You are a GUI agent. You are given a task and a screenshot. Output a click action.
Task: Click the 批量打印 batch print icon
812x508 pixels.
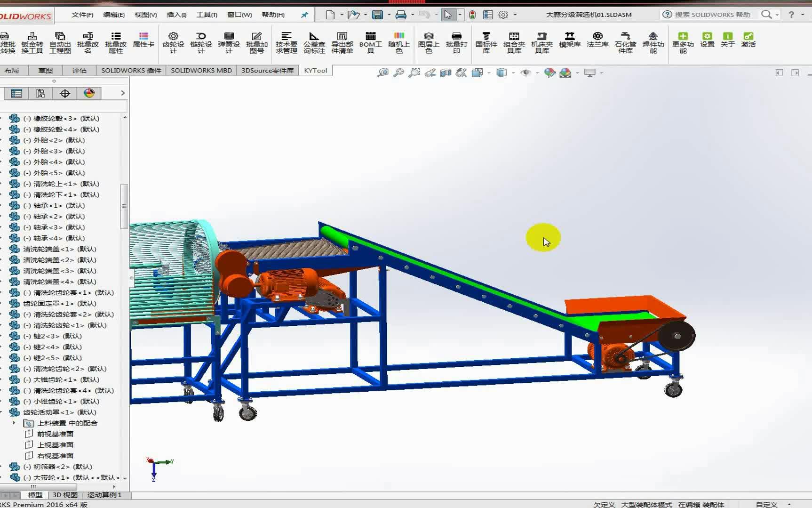456,42
